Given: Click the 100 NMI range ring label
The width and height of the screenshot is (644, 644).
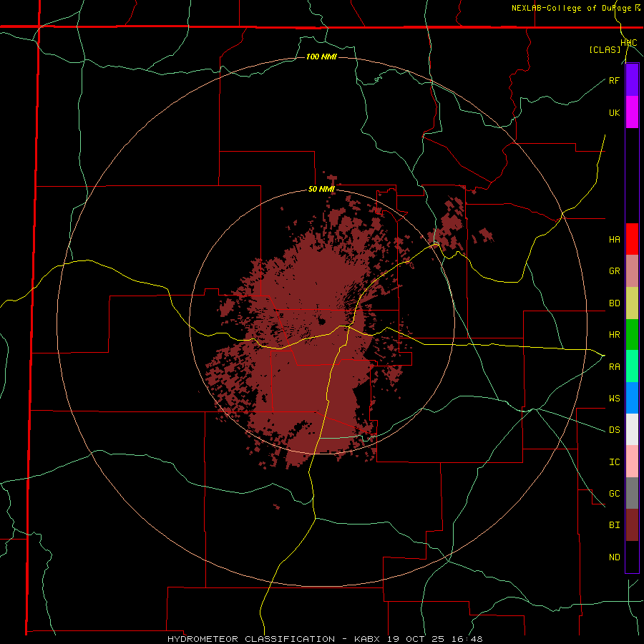Looking at the screenshot, I should tap(321, 57).
